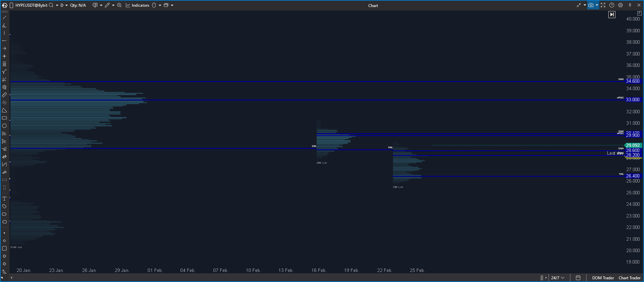
Task: Click the window layout icon
Action: 166,5
